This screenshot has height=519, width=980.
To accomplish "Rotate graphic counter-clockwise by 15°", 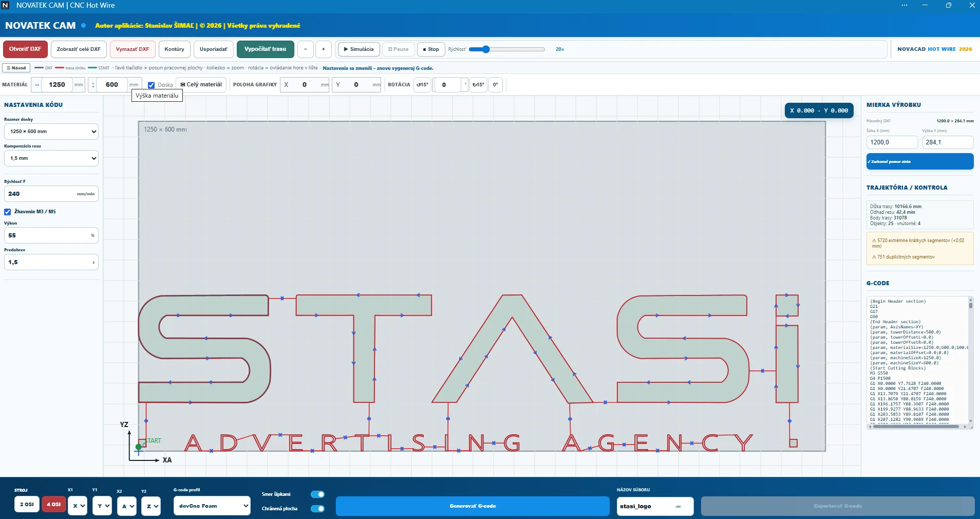I will [x=422, y=85].
